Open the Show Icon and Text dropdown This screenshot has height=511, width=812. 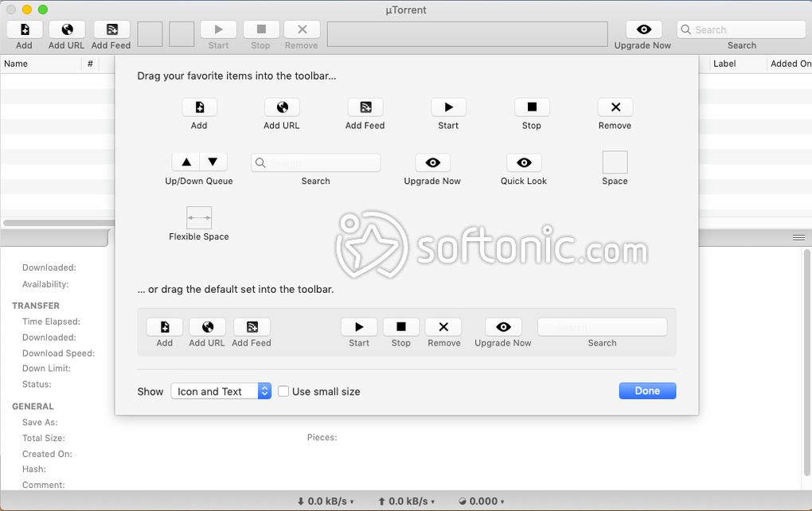click(x=221, y=391)
